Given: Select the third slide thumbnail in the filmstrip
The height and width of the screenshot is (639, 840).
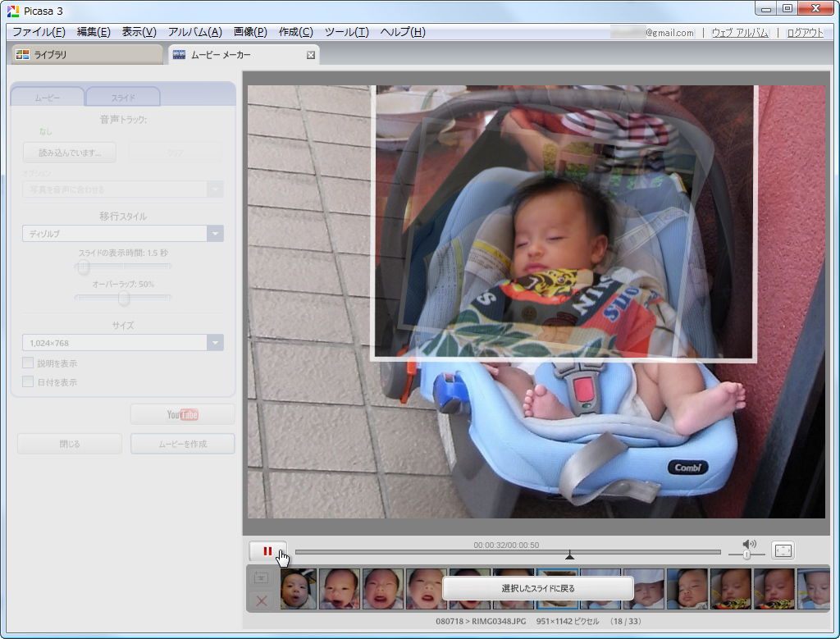Looking at the screenshot, I should pyautogui.click(x=383, y=589).
